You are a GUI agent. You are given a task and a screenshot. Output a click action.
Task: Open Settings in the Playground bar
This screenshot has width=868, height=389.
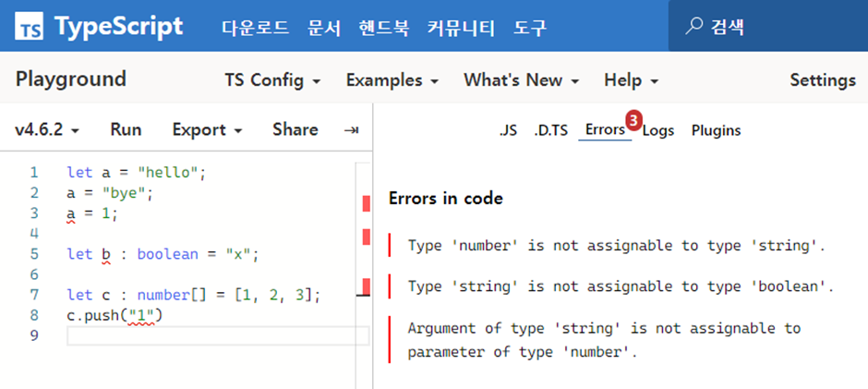(823, 80)
